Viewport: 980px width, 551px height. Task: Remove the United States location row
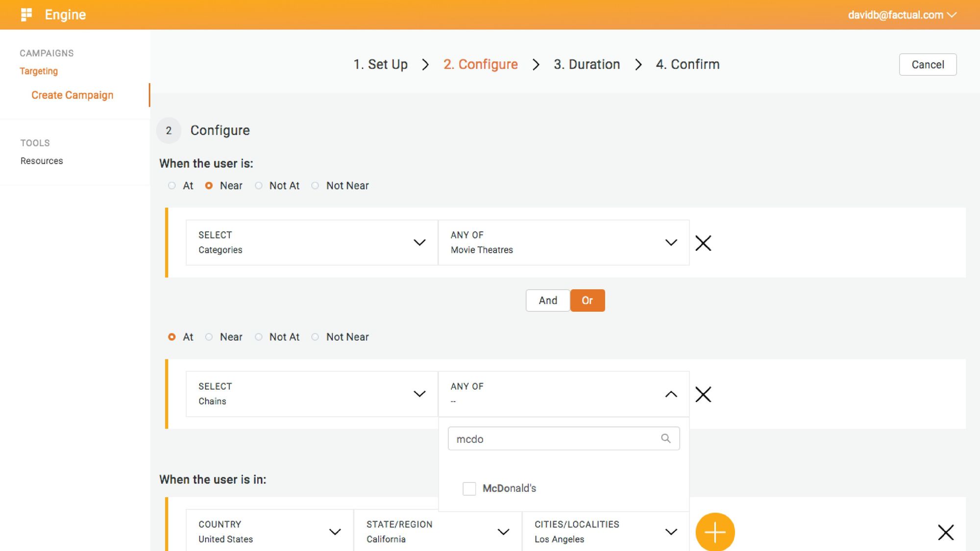pos(946,532)
